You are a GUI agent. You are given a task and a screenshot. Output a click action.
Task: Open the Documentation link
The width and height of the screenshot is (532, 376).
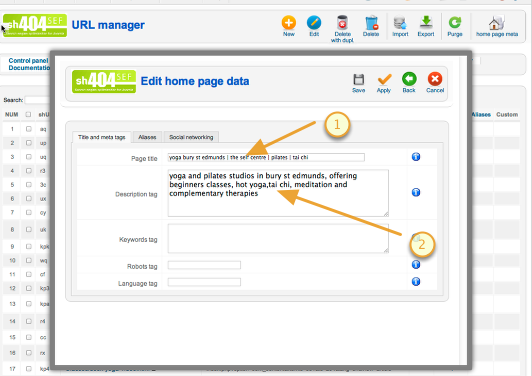coord(29,68)
